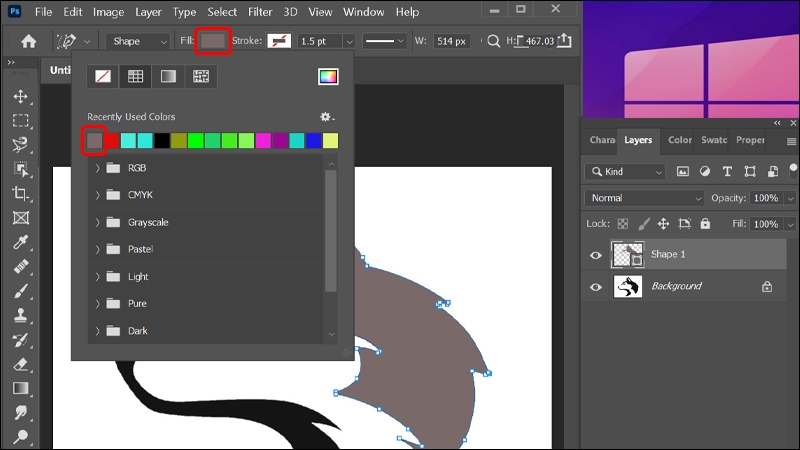Filter layers by type layer icon
The image size is (800, 450).
[x=727, y=171]
